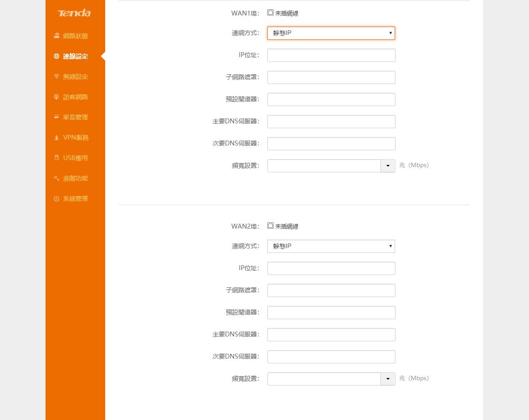Click the system management gear icon
Screen dimensions: 529x420
point(56,199)
